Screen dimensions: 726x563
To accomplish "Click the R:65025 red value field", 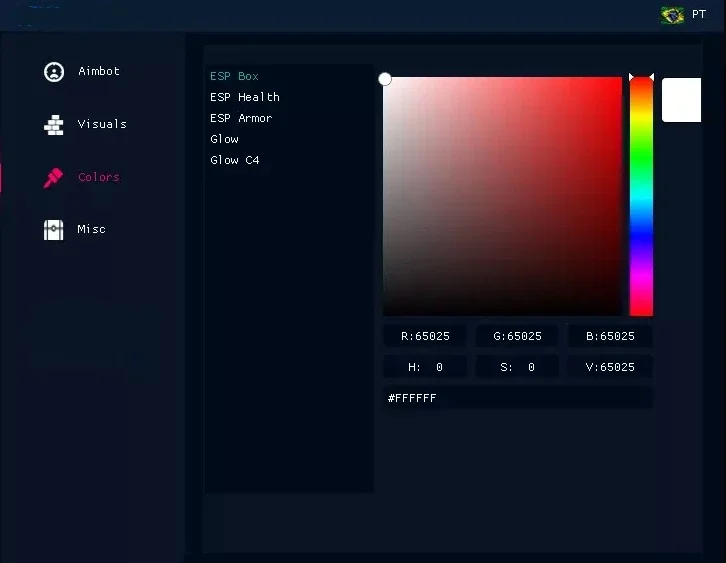I will pyautogui.click(x=425, y=336).
